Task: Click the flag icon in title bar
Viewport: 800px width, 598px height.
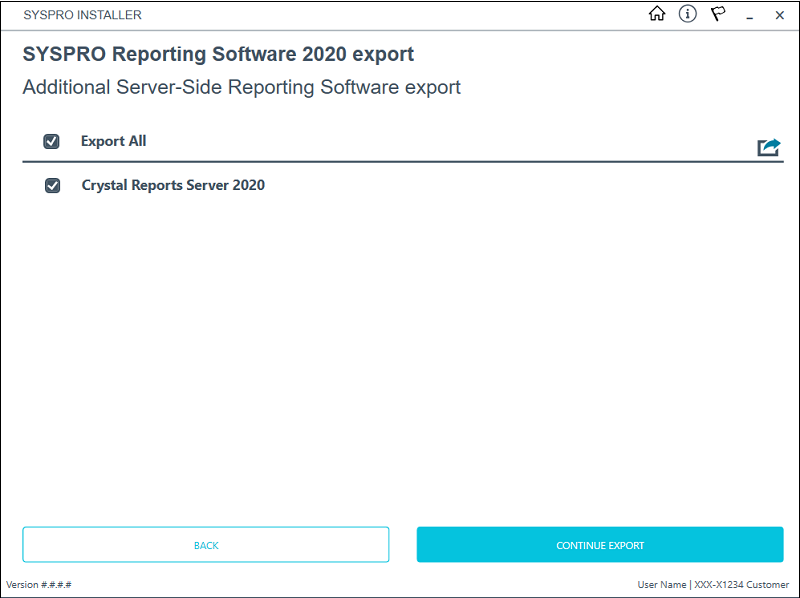Action: [x=718, y=15]
